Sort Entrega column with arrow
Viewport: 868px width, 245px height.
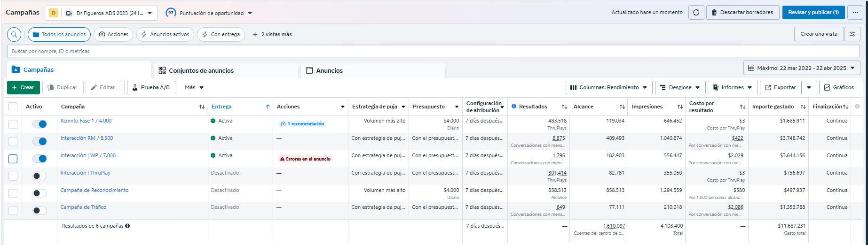tap(268, 107)
